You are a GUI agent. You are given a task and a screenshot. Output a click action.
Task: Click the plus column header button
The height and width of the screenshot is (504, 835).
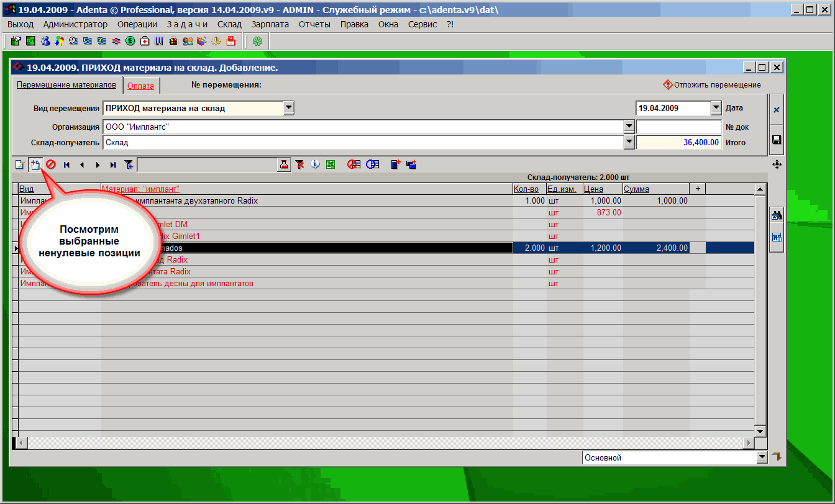(x=697, y=189)
